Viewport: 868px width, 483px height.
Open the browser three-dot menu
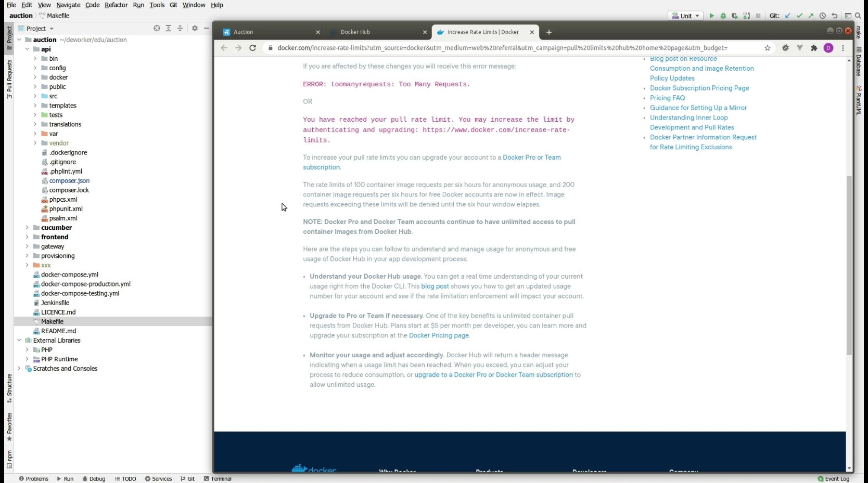(843, 48)
